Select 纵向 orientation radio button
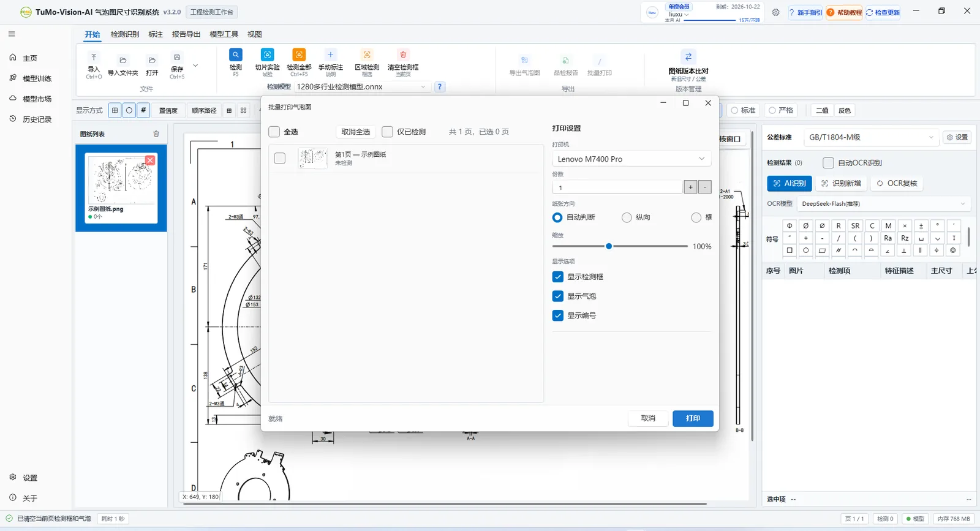The image size is (980, 531). [x=627, y=217]
